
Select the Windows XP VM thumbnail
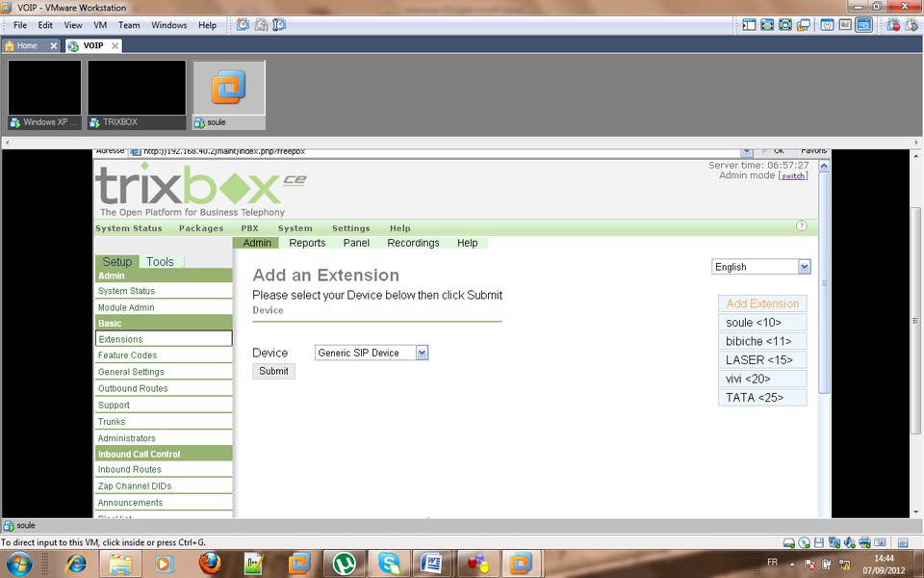coord(45,94)
